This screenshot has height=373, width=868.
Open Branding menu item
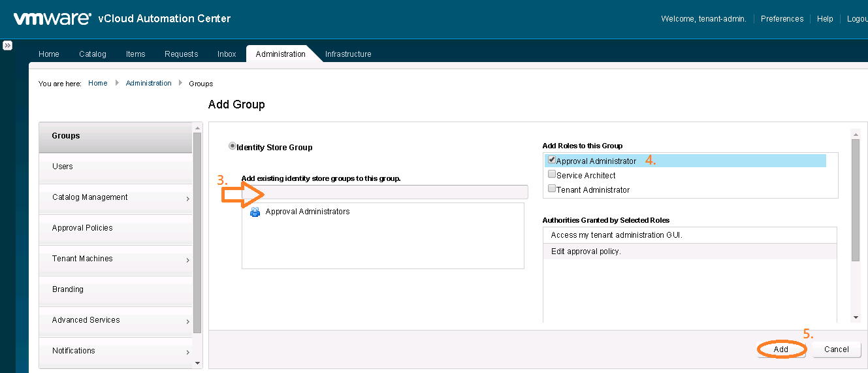116,289
